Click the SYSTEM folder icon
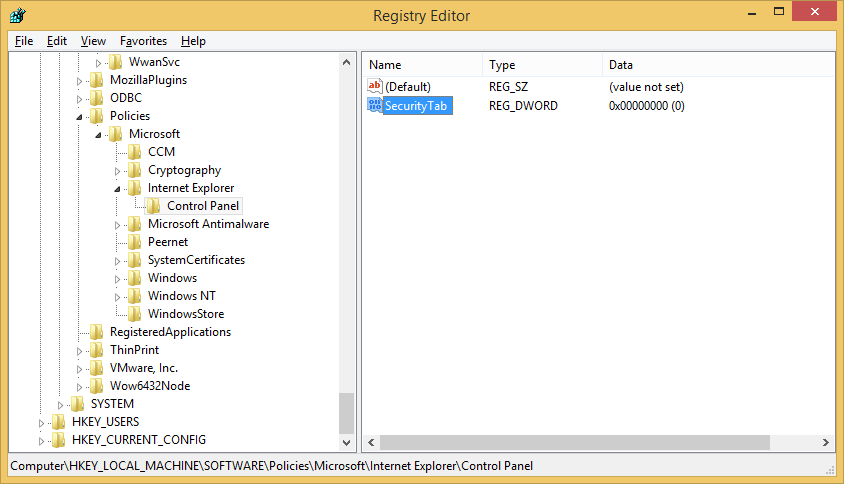The width and height of the screenshot is (844, 484). (x=78, y=404)
